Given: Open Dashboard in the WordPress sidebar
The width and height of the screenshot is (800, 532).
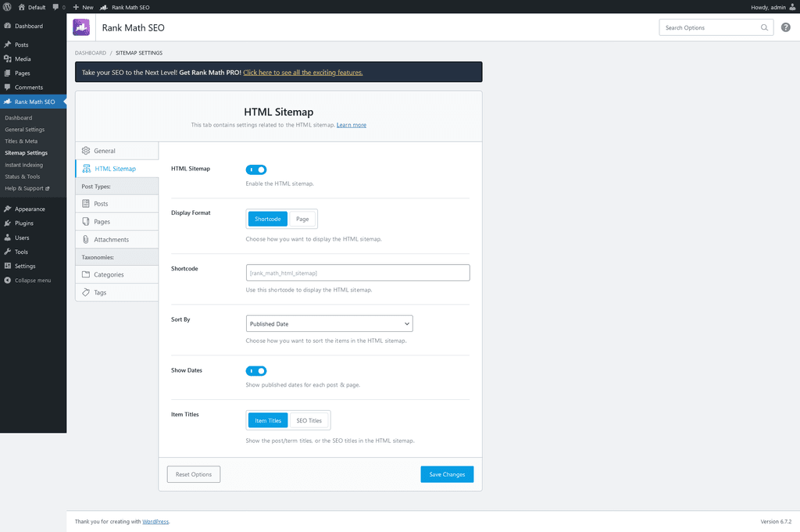Looking at the screenshot, I should click(33, 26).
